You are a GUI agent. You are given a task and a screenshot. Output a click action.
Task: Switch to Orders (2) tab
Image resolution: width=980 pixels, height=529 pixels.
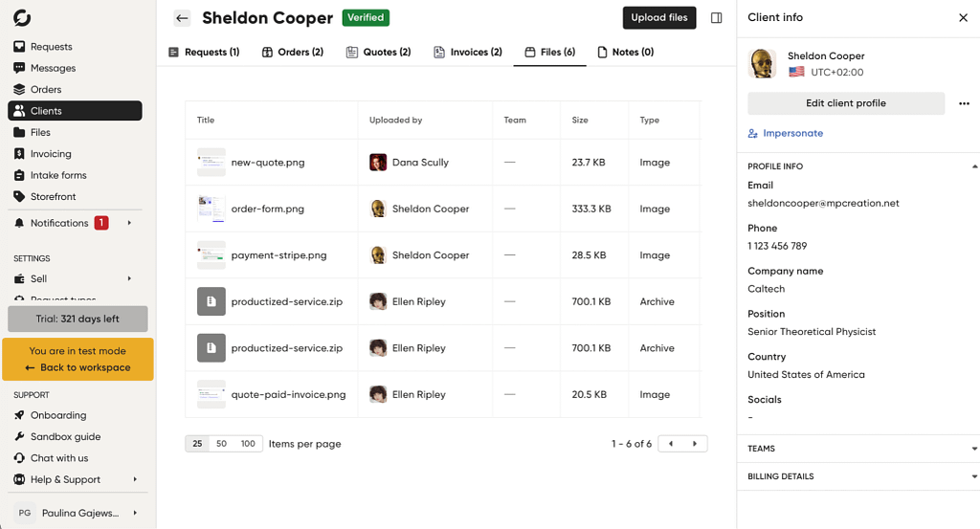pyautogui.click(x=293, y=52)
